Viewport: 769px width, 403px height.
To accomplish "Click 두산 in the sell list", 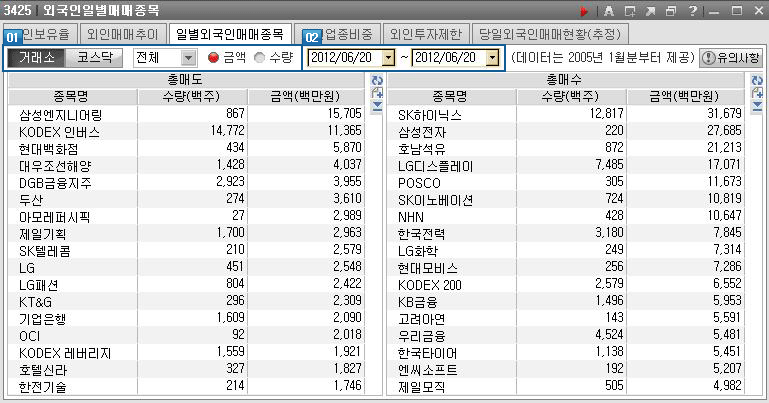I will tap(31, 200).
